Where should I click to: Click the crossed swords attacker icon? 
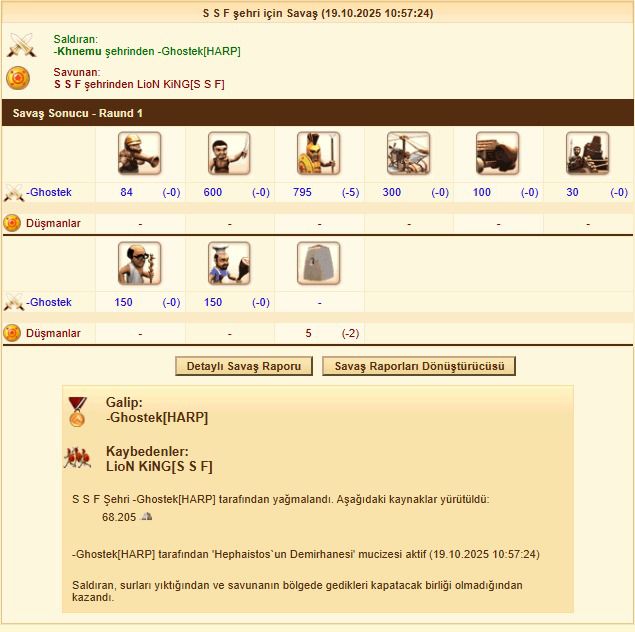click(21, 45)
